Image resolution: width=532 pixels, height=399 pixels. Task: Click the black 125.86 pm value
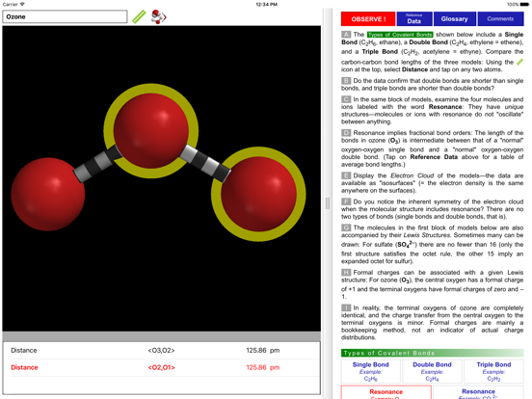point(263,351)
